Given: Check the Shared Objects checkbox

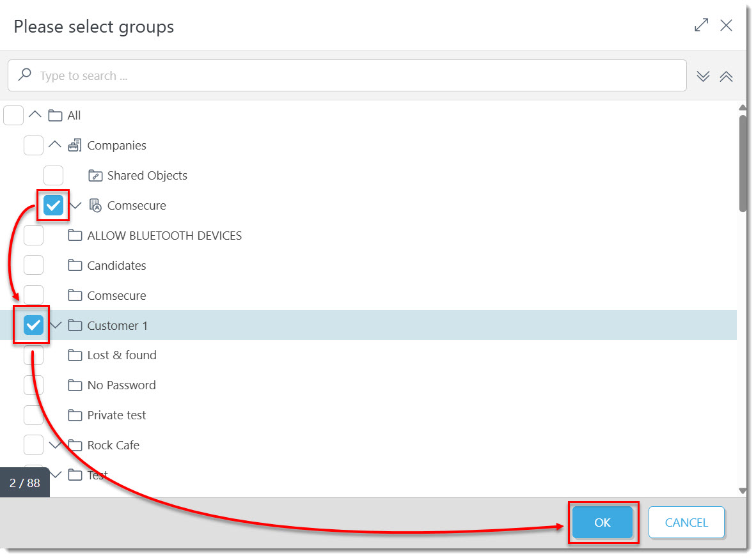Looking at the screenshot, I should coord(53,175).
